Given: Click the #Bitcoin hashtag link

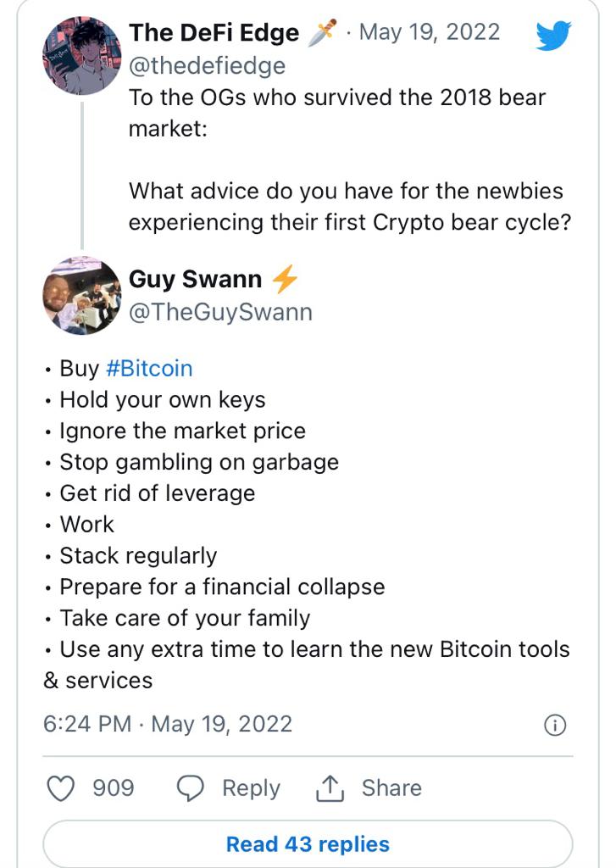Looking at the screenshot, I should click(148, 369).
